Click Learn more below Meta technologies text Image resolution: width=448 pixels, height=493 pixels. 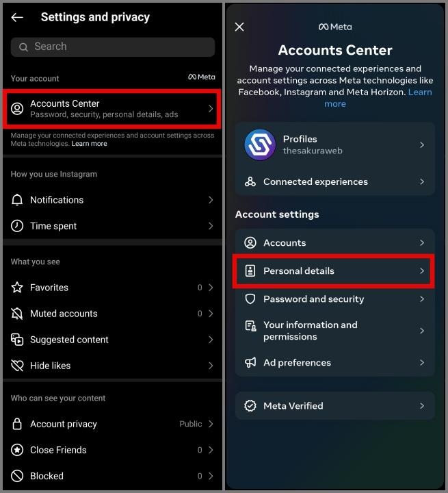[89, 144]
